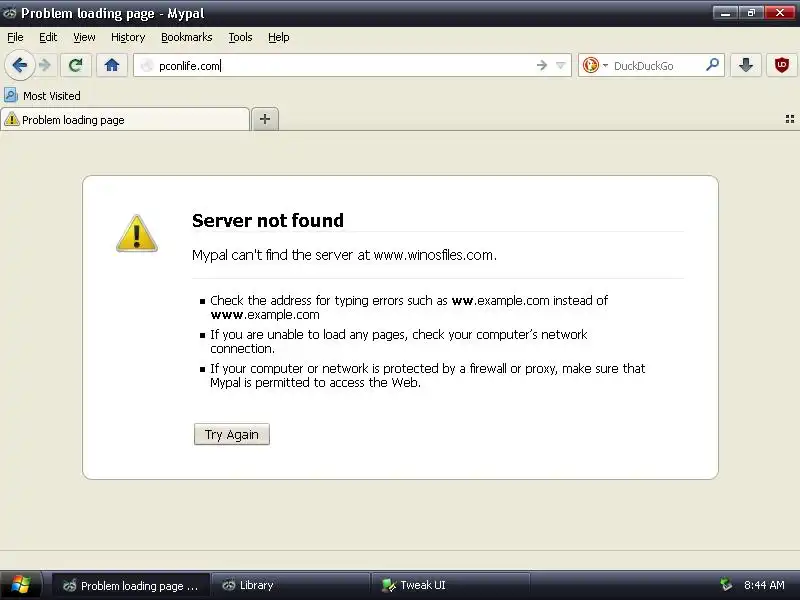Open a new tab with plus button
This screenshot has height=600, width=800.
point(265,119)
